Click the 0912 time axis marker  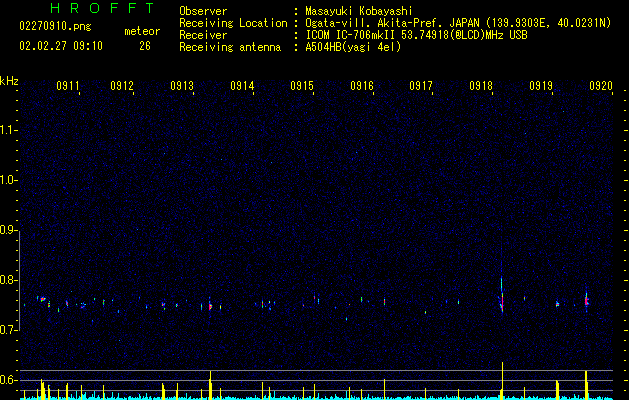point(122,86)
